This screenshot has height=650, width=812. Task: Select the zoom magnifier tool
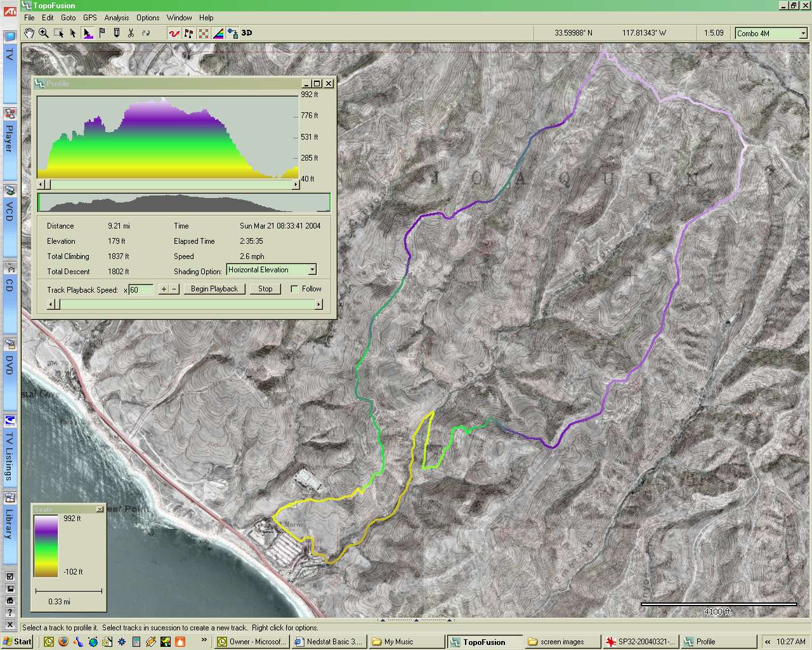click(44, 33)
